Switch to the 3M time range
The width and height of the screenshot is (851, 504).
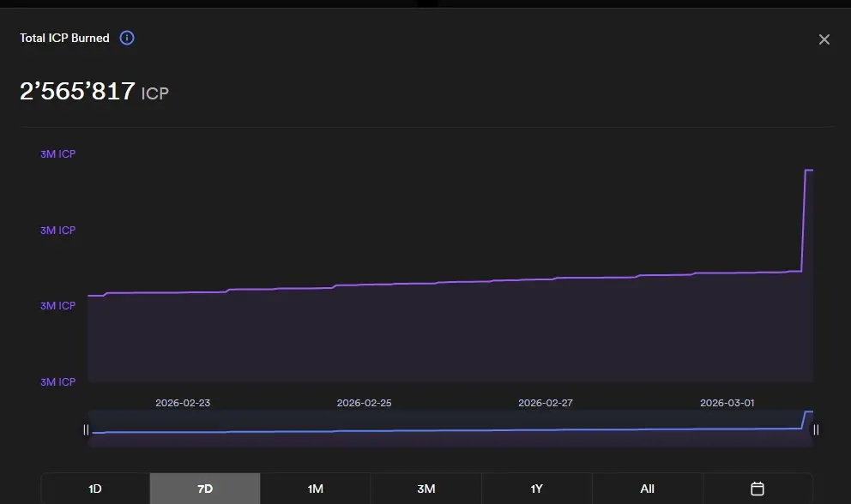pos(426,489)
